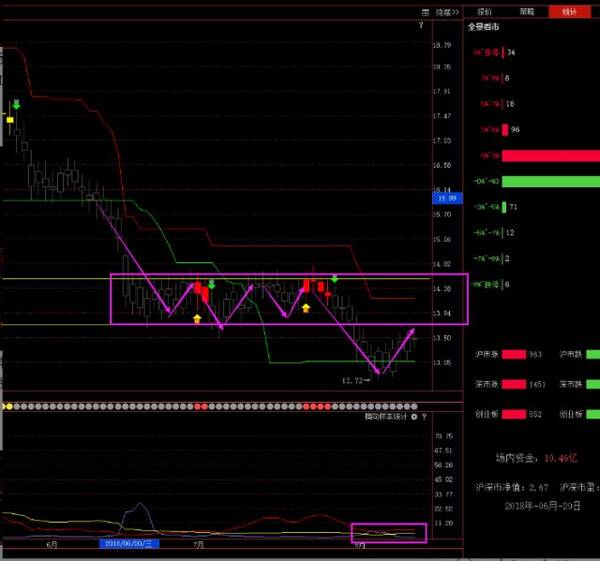The width and height of the screenshot is (600, 561).
Task: Click the 7月 label on time axis
Action: (x=198, y=545)
